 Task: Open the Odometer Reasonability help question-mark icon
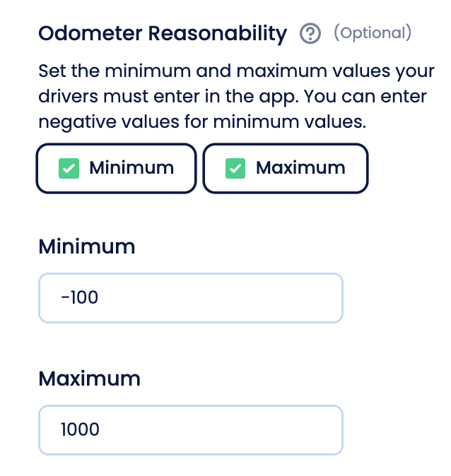click(310, 33)
